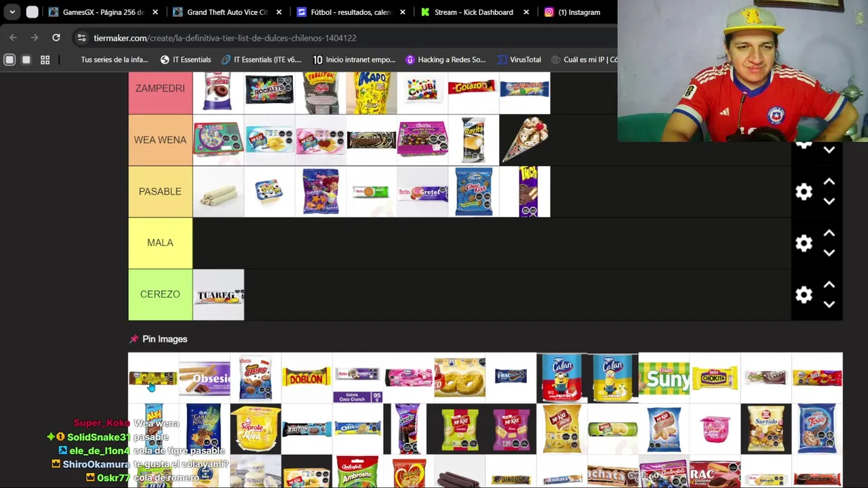Pick the Obsesión image from pool

(x=205, y=378)
